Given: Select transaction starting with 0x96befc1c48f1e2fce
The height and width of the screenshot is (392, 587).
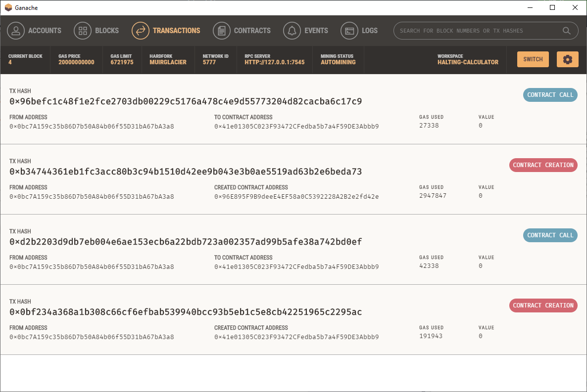Looking at the screenshot, I should coord(186,101).
